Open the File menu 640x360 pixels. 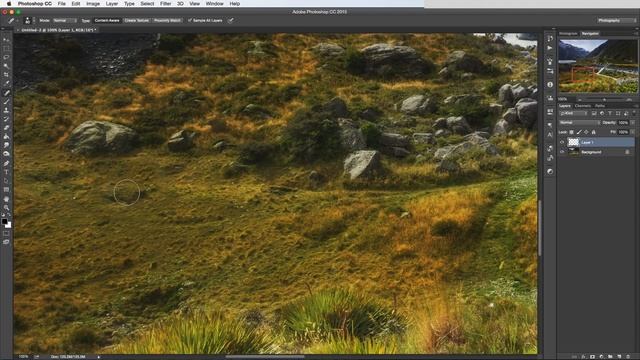pos(62,3)
